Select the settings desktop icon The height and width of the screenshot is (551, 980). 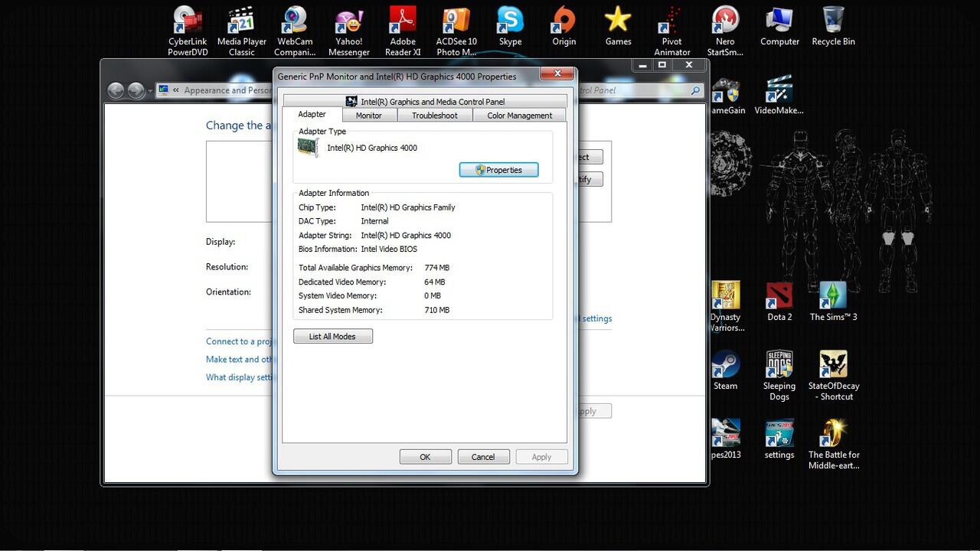pyautogui.click(x=779, y=439)
